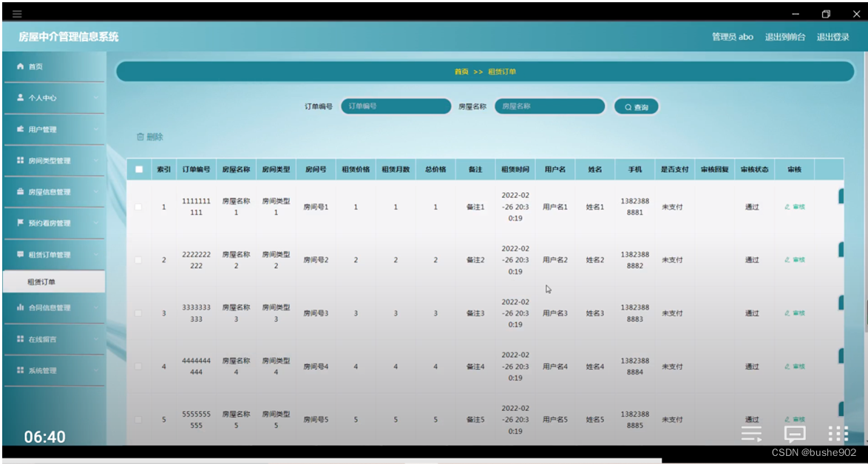Viewport: 868px width, 464px height.
Task: Click the partially visible button in row 1
Action: (x=841, y=197)
